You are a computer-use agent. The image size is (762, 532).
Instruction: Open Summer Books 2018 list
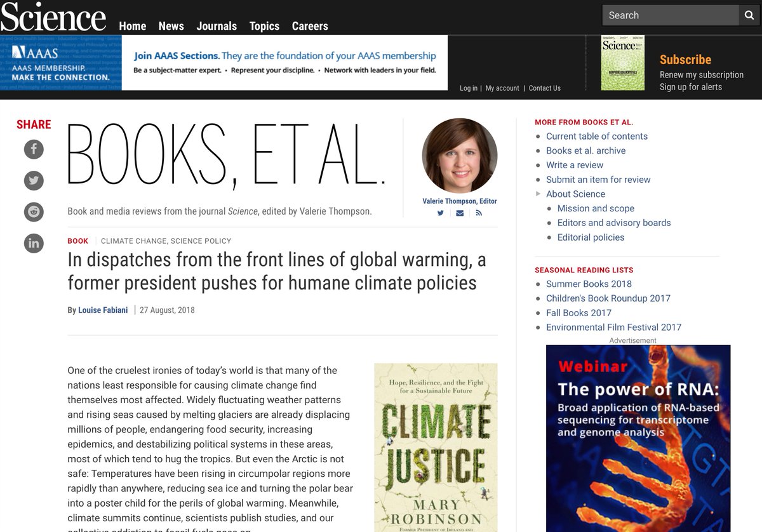point(589,284)
